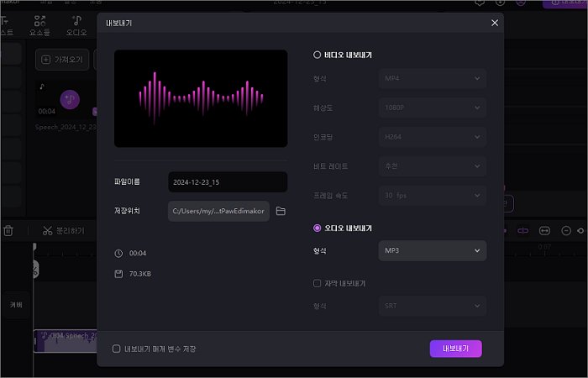588x378 pixels.
Task: Click the fit timeline width icon
Action: pyautogui.click(x=544, y=231)
